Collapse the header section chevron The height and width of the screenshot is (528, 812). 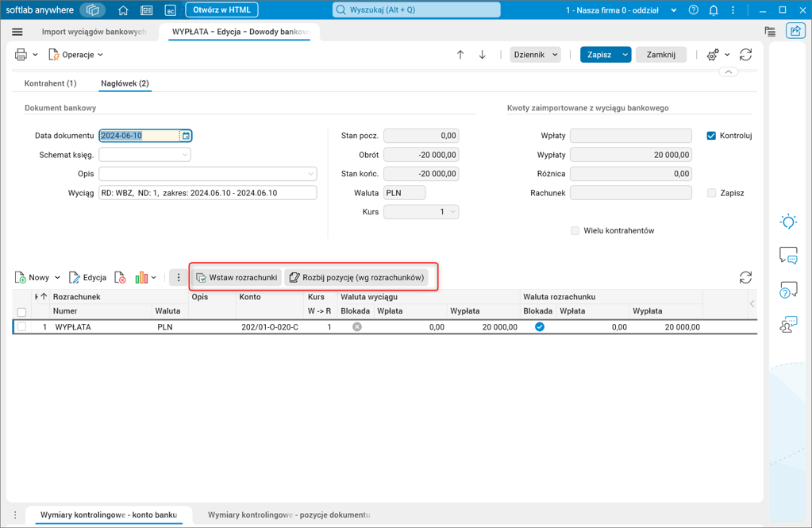728,72
